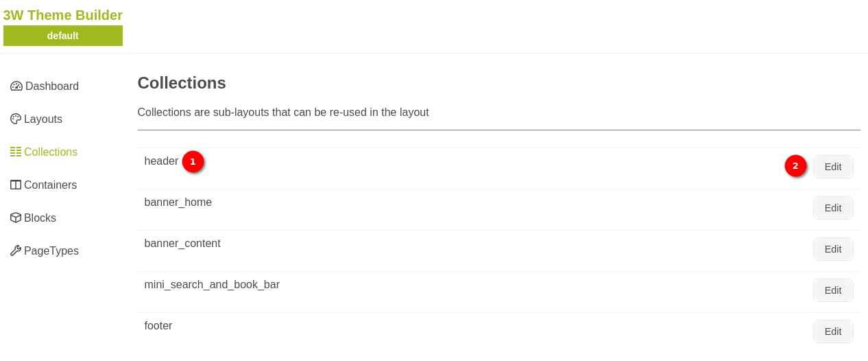Navigate to Blocks section
The width and height of the screenshot is (868, 361).
[x=40, y=218]
